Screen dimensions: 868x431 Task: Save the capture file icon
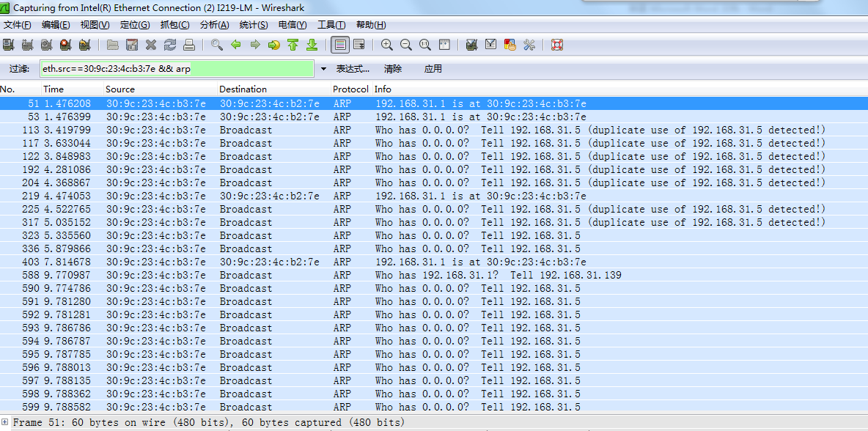tap(132, 45)
